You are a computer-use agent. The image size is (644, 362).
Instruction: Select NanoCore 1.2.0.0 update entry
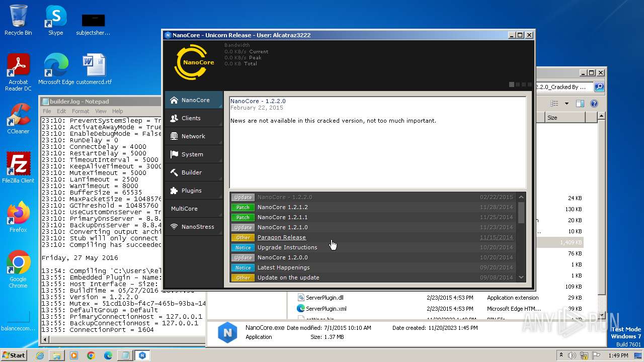(x=373, y=257)
